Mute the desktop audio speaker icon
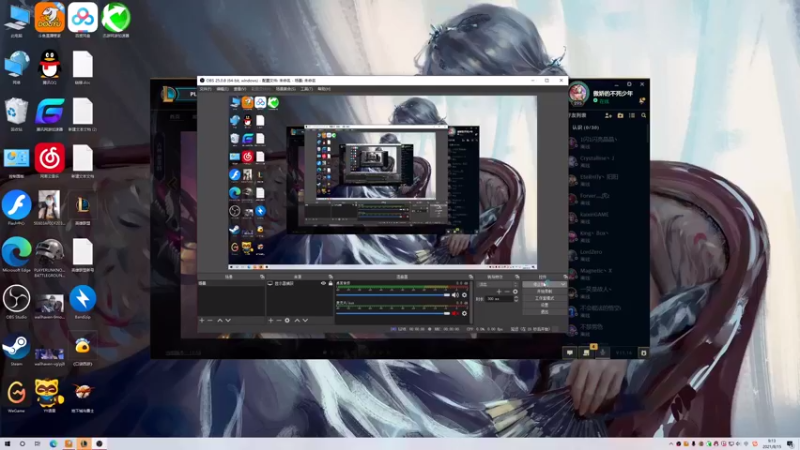The height and width of the screenshot is (450, 800). [x=455, y=295]
